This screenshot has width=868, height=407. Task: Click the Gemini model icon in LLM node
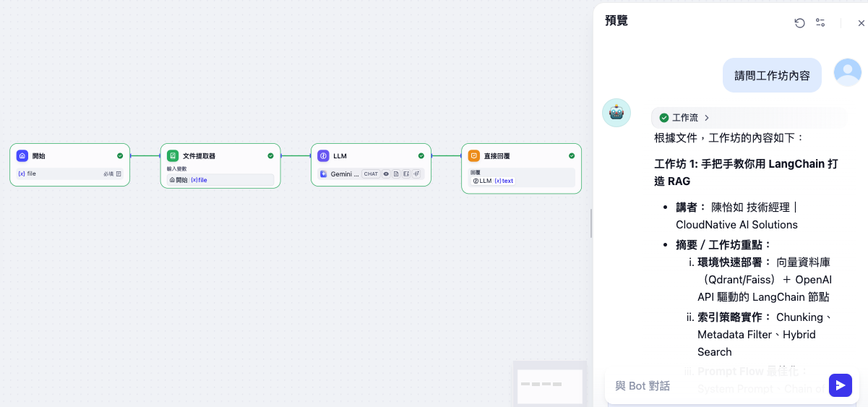click(x=324, y=174)
